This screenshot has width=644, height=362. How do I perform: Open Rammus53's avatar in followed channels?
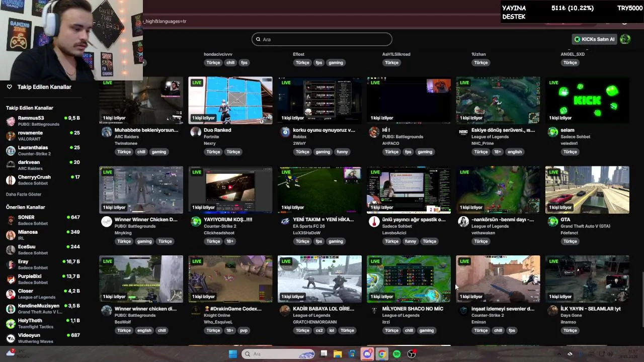point(11,121)
